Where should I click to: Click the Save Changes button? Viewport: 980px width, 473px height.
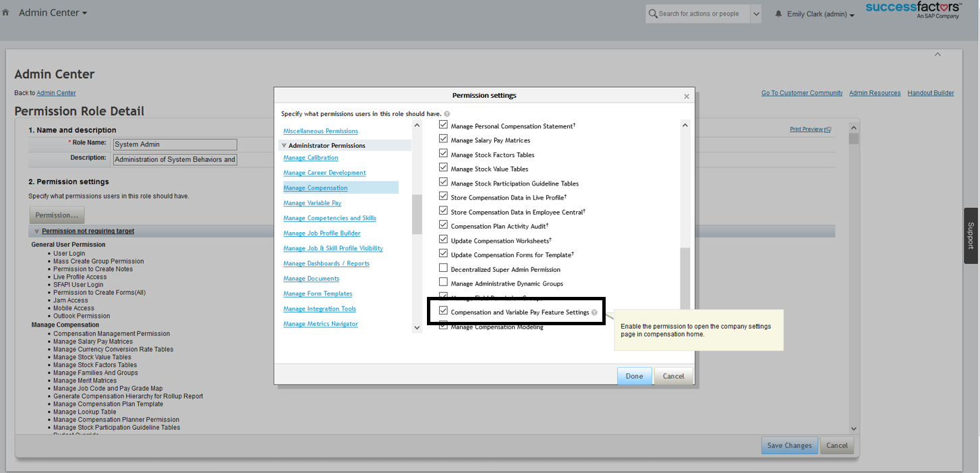tap(789, 445)
